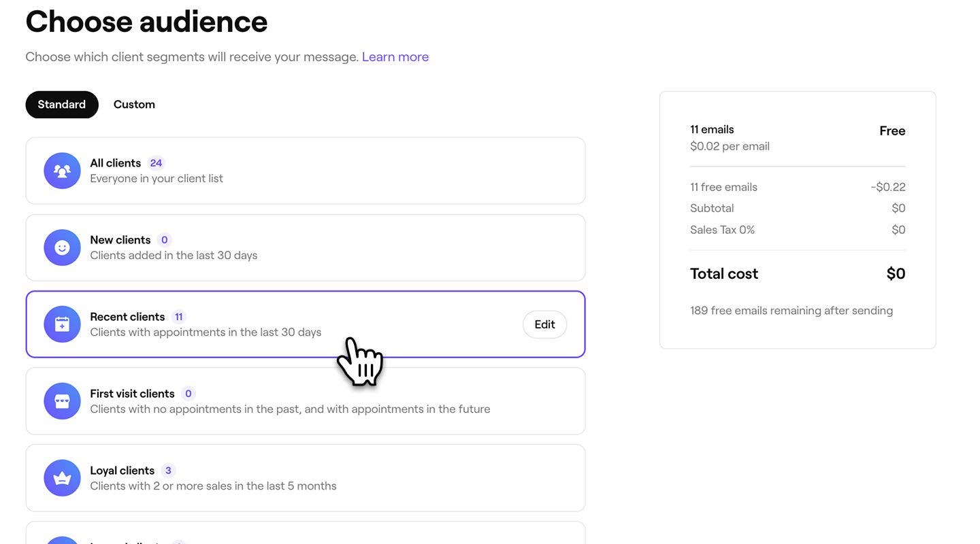Click the '189 free emails remaining' note
Viewport: 980px width, 544px height.
click(791, 311)
